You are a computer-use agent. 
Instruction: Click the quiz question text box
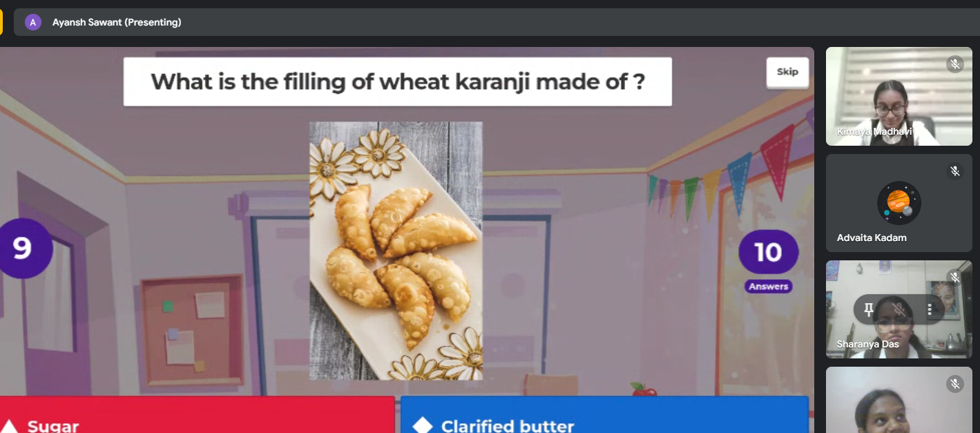pos(398,81)
